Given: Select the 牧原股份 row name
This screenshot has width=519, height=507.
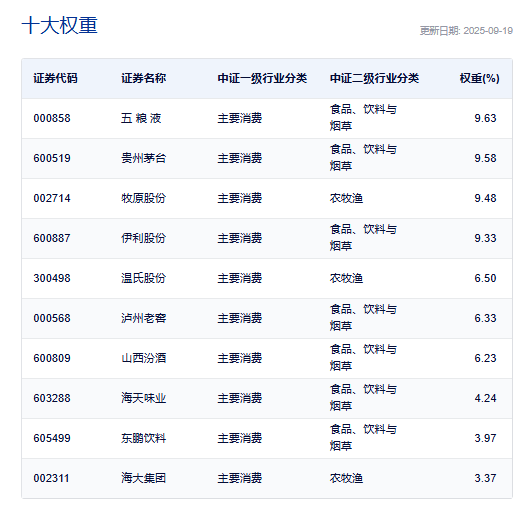Looking at the screenshot, I should pos(143,198).
